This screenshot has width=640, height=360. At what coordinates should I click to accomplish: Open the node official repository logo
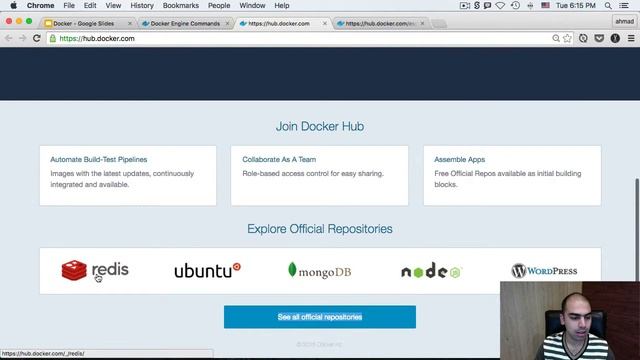click(x=431, y=271)
